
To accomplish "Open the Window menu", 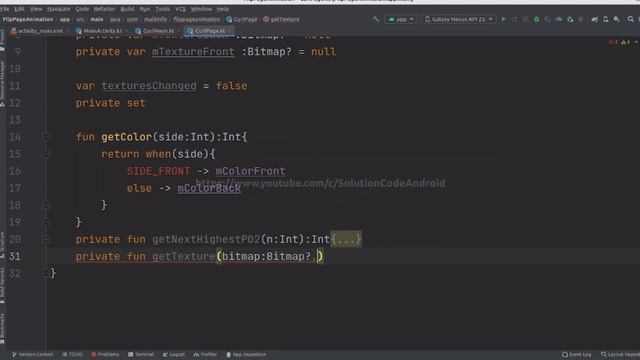I will [201, 9].
